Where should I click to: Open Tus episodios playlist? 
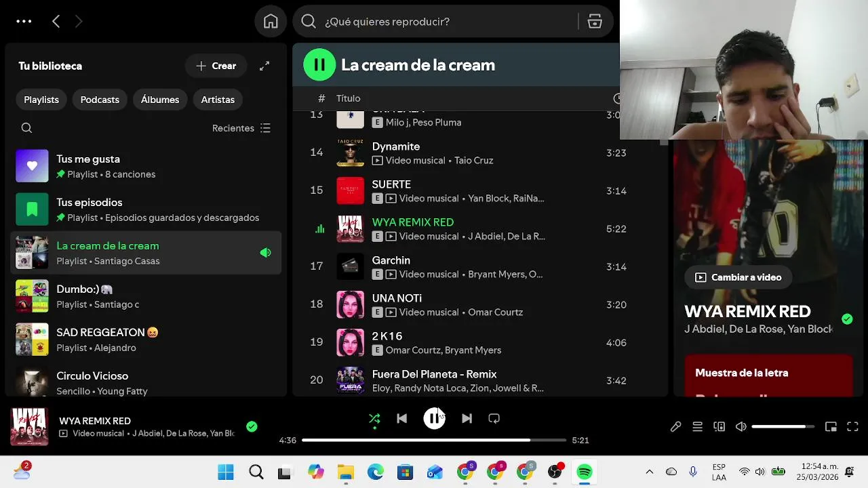click(x=146, y=209)
